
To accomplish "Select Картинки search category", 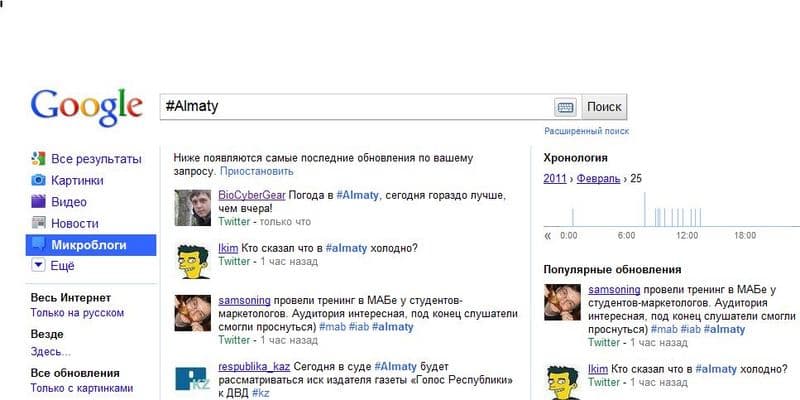I will tap(77, 181).
